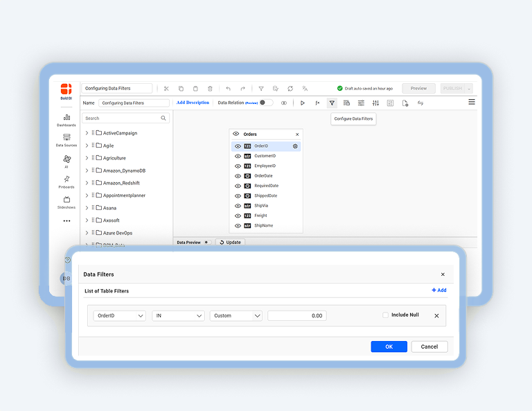Image resolution: width=532 pixels, height=411 pixels.
Task: Click the Bold BI logo
Action: pos(66,91)
